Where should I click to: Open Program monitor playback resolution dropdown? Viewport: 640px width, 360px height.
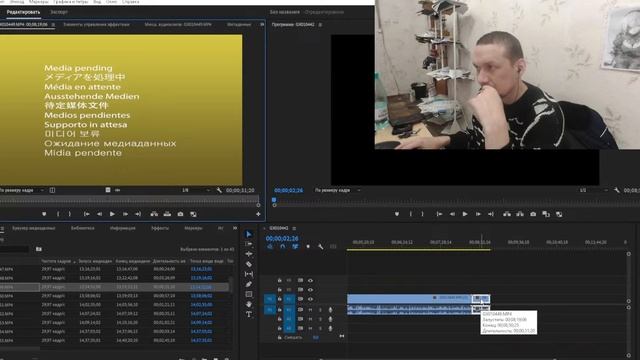(x=593, y=190)
